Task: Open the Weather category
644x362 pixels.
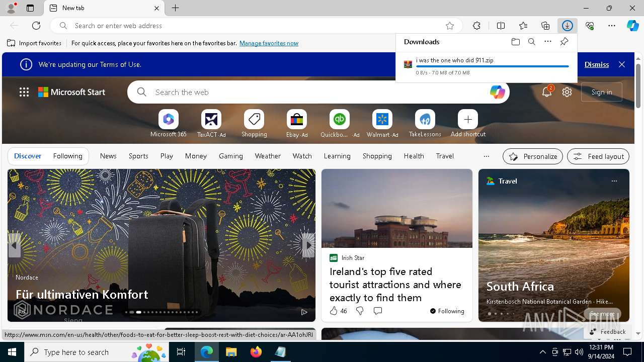Action: (x=268, y=156)
